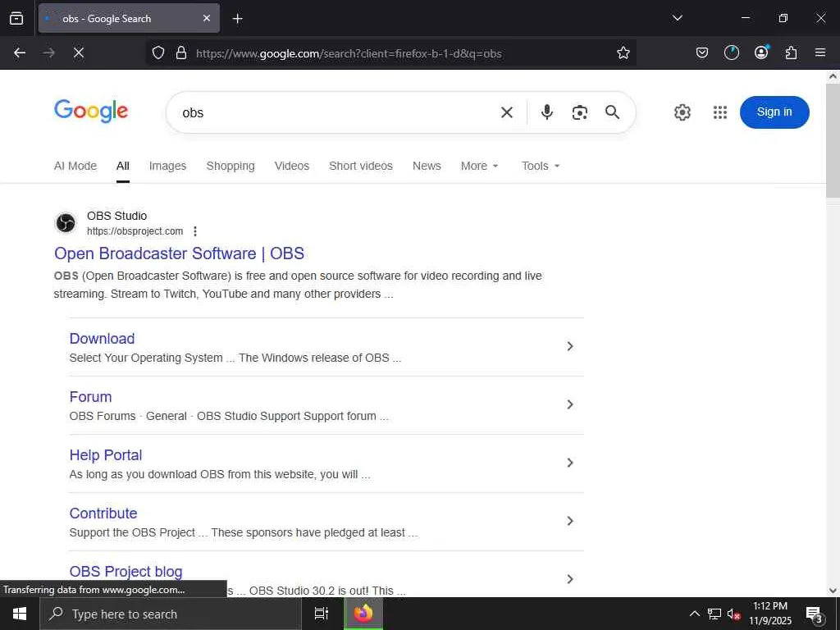Open the Forum sitelink

[90, 397]
